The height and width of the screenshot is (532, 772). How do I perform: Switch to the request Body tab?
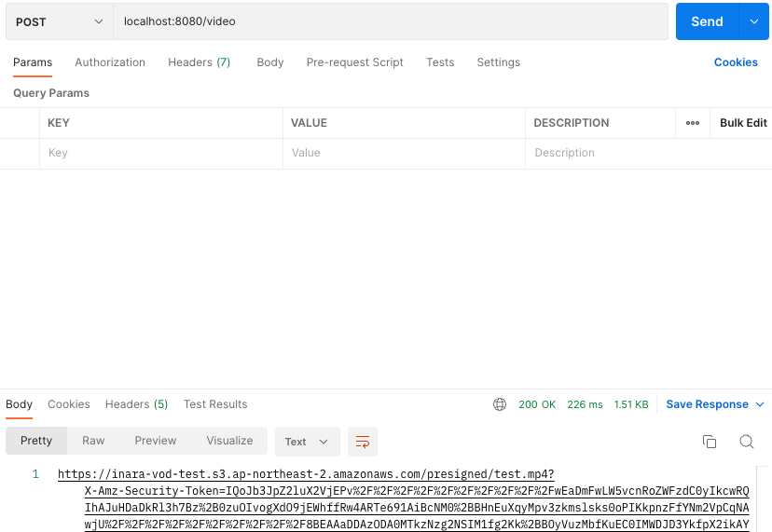coord(270,62)
